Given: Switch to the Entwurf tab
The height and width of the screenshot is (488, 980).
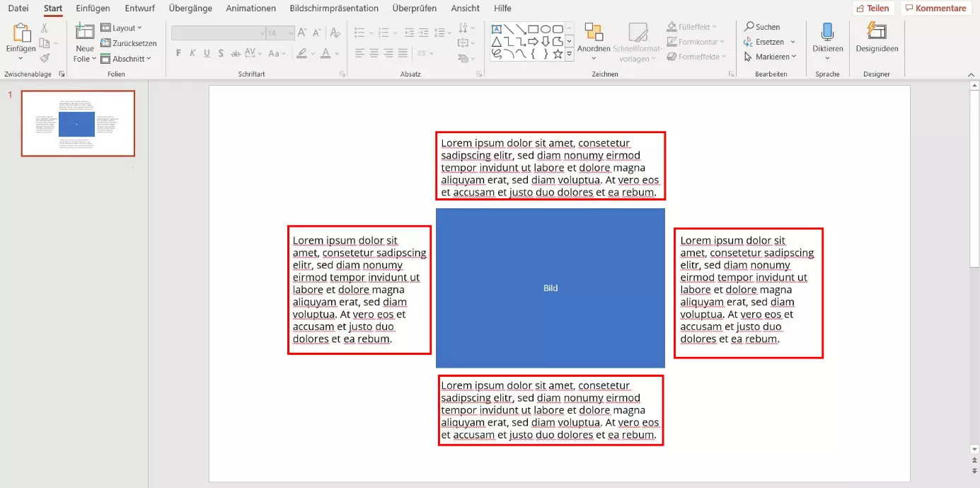Looking at the screenshot, I should (139, 8).
